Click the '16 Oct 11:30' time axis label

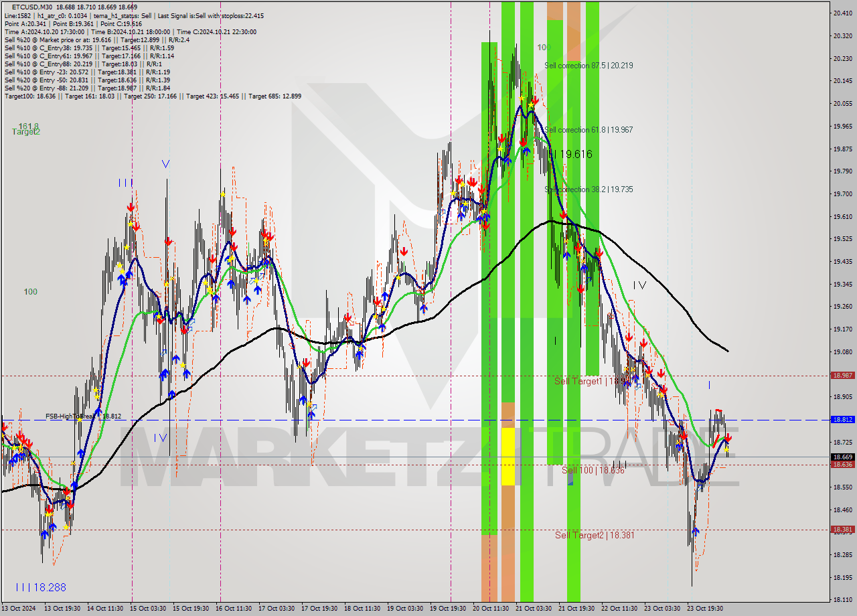click(x=234, y=609)
